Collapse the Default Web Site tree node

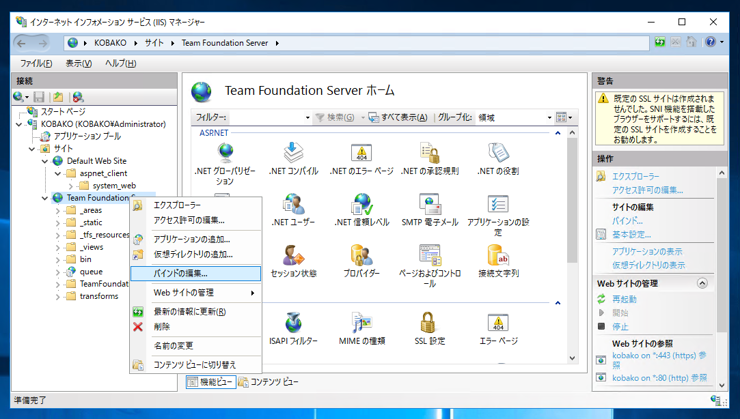point(45,161)
